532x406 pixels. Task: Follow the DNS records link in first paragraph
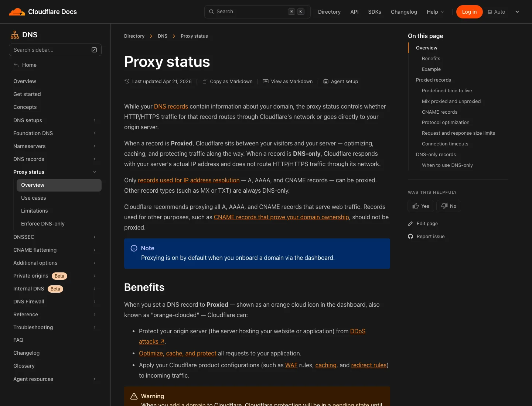pos(171,106)
